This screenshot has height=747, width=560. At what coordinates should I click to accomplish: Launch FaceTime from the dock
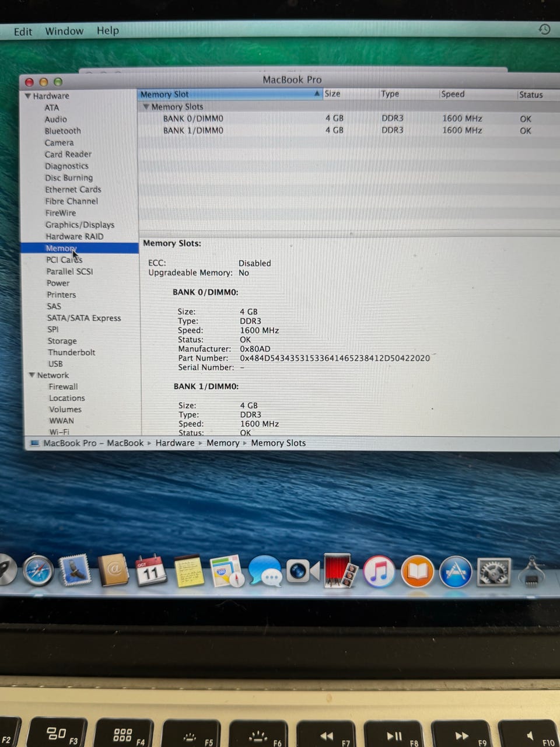coord(302,571)
